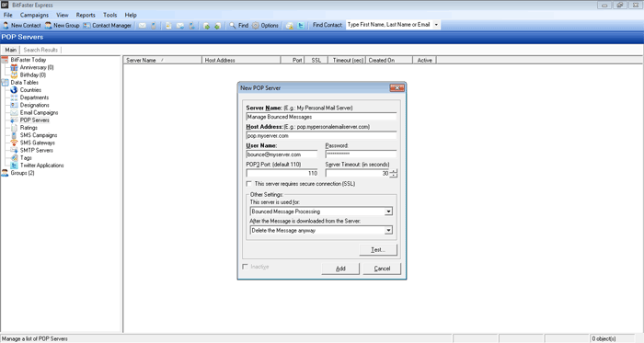Click the Add button
The height and width of the screenshot is (343, 644).
(340, 269)
